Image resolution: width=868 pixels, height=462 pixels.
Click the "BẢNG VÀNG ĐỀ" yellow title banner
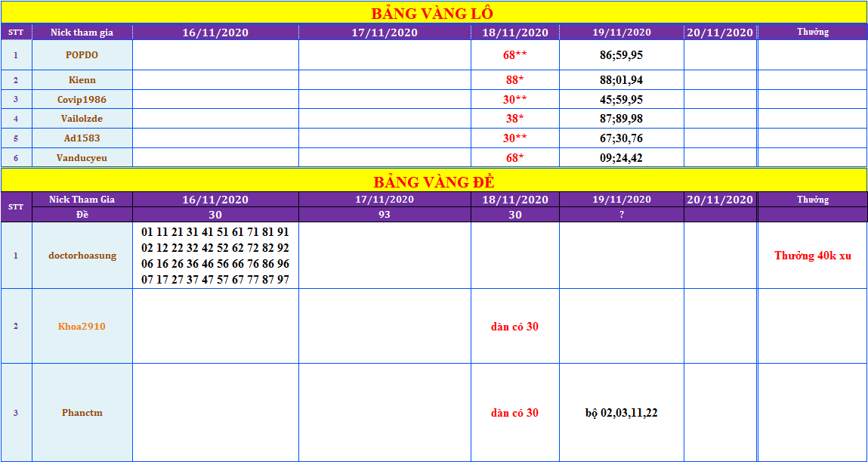tap(434, 181)
